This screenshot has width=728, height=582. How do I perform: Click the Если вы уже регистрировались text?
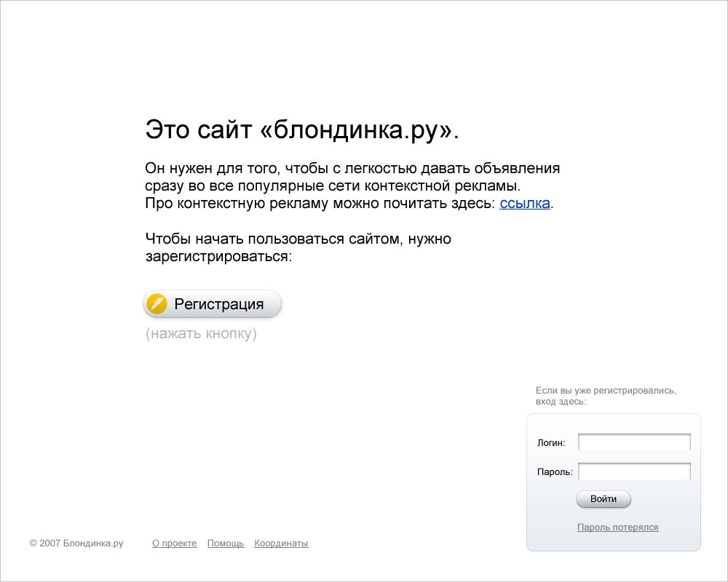tap(606, 391)
